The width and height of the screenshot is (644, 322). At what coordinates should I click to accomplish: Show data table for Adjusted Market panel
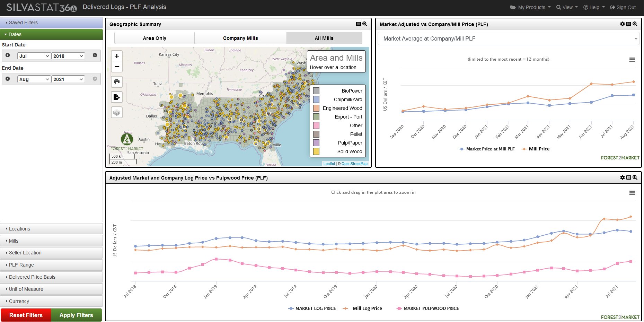628,178
